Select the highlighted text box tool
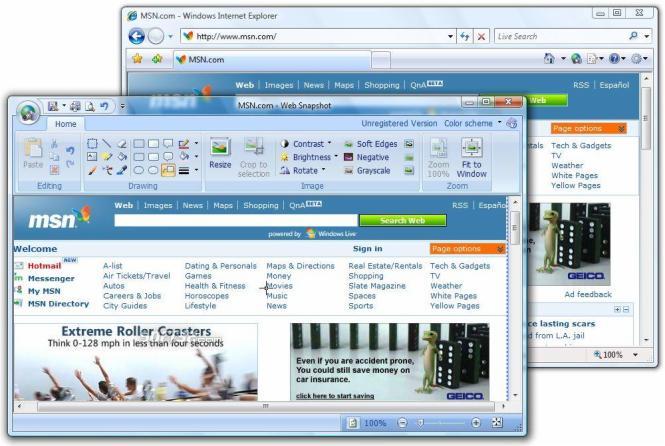Viewport: 665px width, 446px height. 168,170
